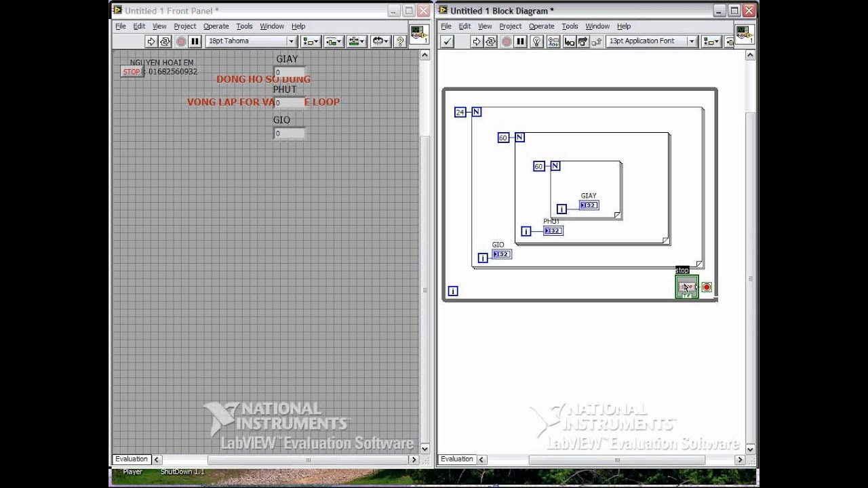Click Run Continuously in Block Diagram toolbar
868x488 pixels.
click(491, 41)
